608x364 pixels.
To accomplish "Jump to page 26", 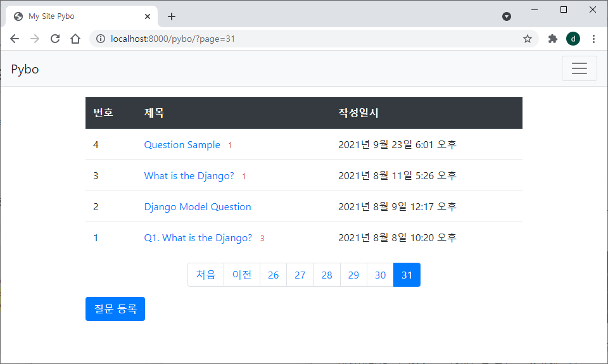I will tap(274, 275).
